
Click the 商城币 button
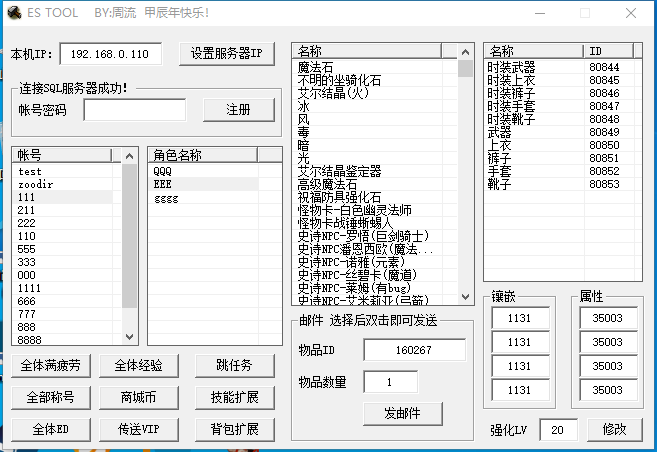coord(139,398)
